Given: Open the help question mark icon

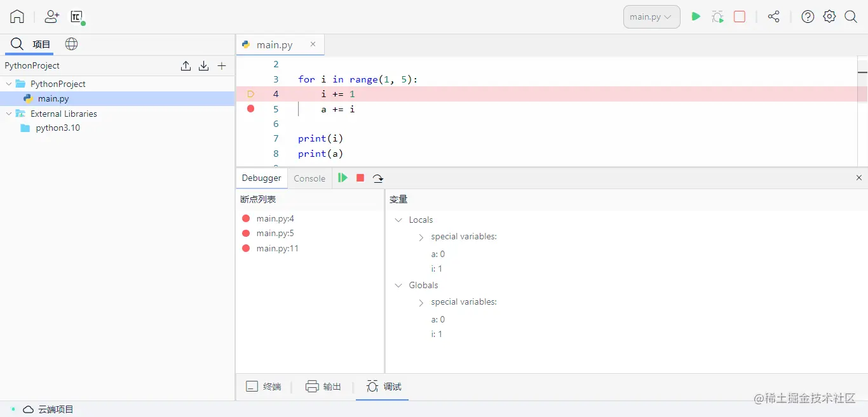Looking at the screenshot, I should coord(808,17).
